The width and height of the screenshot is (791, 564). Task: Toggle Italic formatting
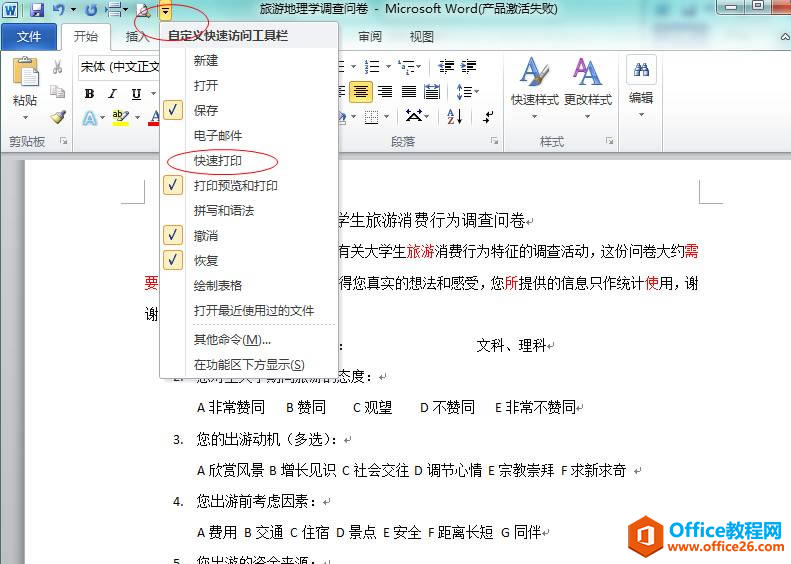pyautogui.click(x=112, y=93)
